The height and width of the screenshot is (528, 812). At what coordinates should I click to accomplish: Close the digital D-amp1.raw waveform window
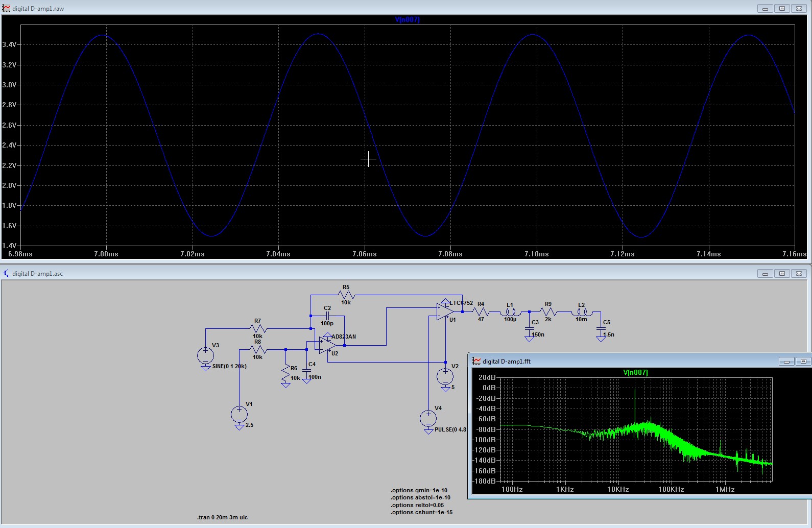(x=799, y=8)
